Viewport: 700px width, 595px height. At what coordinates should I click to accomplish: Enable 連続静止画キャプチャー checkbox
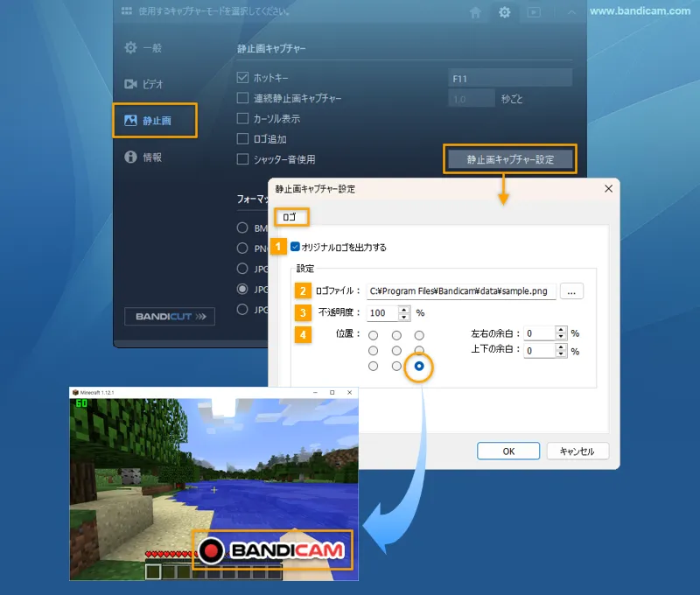point(242,98)
